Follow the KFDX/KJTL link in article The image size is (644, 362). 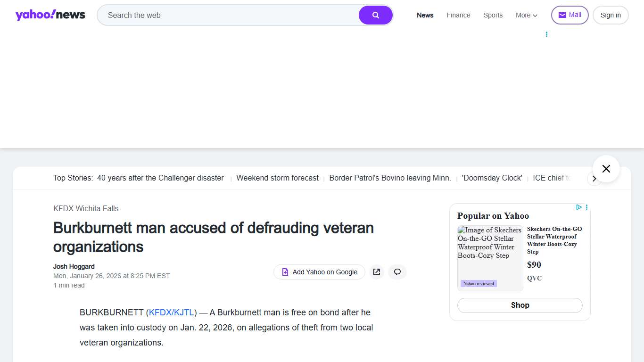point(172,313)
